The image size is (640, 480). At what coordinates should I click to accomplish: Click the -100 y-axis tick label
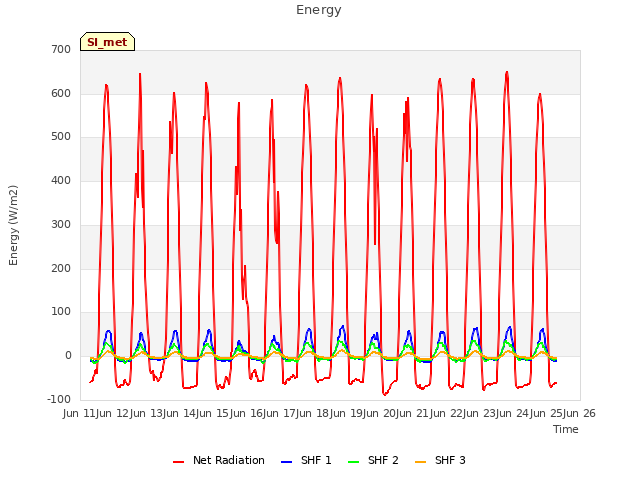coord(59,399)
